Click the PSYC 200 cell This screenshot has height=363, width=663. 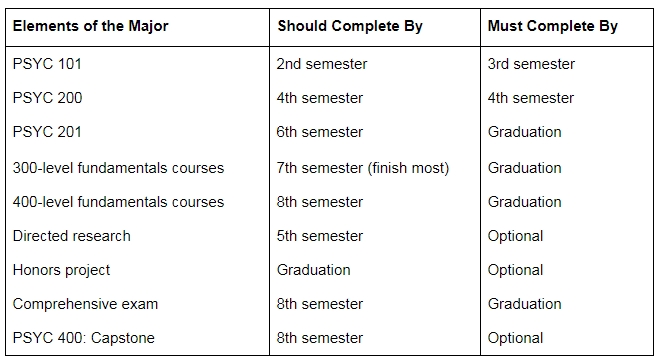coord(47,98)
